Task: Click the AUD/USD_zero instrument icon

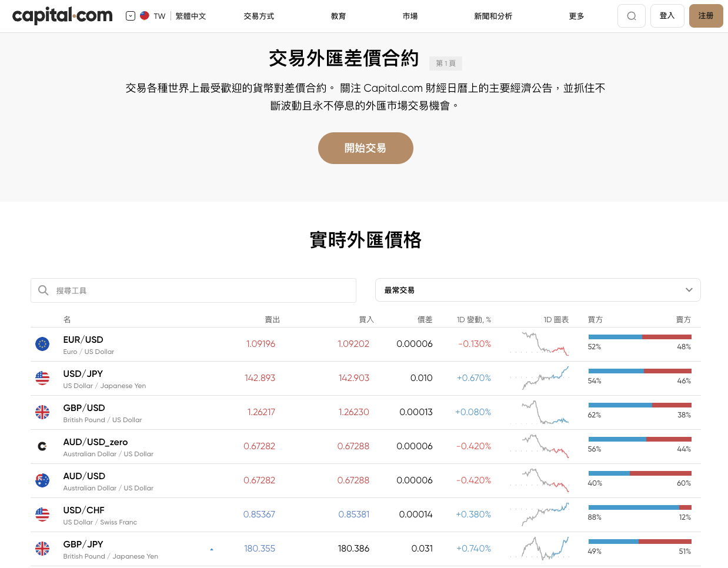Action: click(42, 446)
